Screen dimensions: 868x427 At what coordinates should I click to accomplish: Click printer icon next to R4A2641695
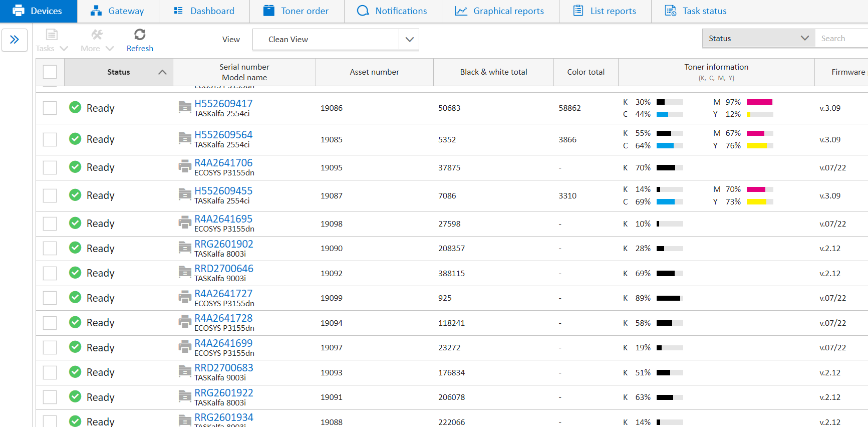185,222
